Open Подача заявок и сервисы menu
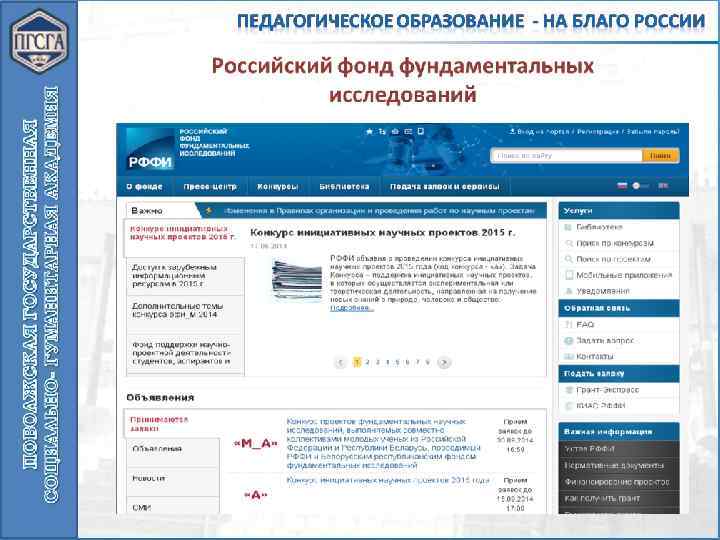This screenshot has height=540, width=720. click(444, 187)
